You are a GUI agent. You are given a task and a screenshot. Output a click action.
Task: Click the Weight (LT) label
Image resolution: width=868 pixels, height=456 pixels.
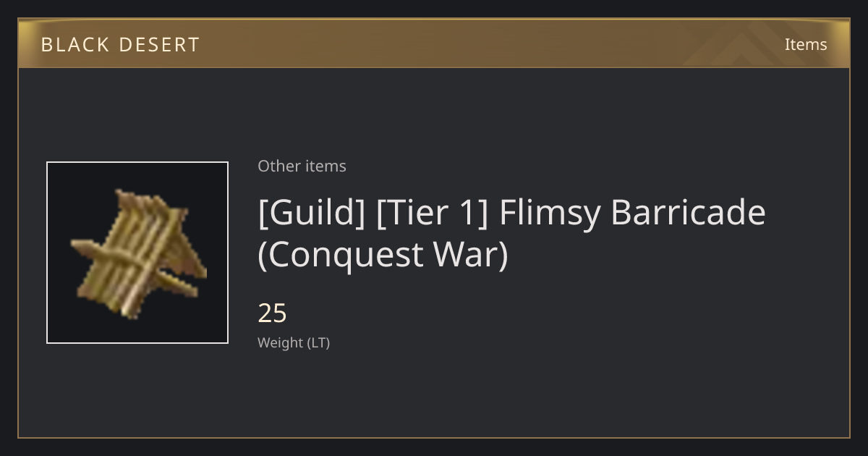(294, 343)
